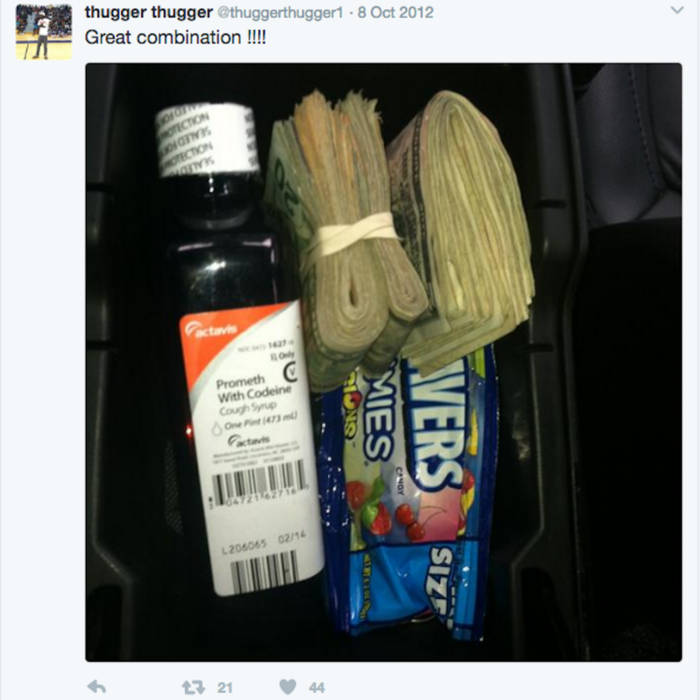Screen dimensions: 700x700
Task: Visit the thugger thugger display name link
Action: coord(149,12)
